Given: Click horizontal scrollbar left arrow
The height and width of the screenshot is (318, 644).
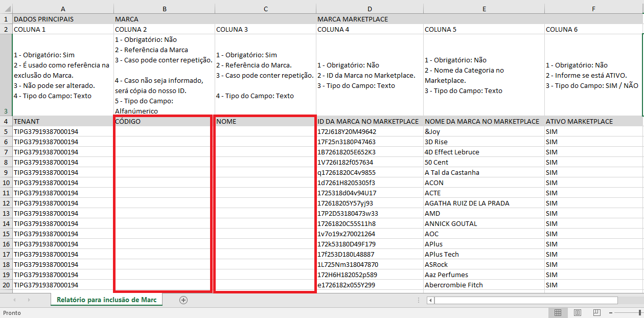Looking at the screenshot, I should coord(429,300).
